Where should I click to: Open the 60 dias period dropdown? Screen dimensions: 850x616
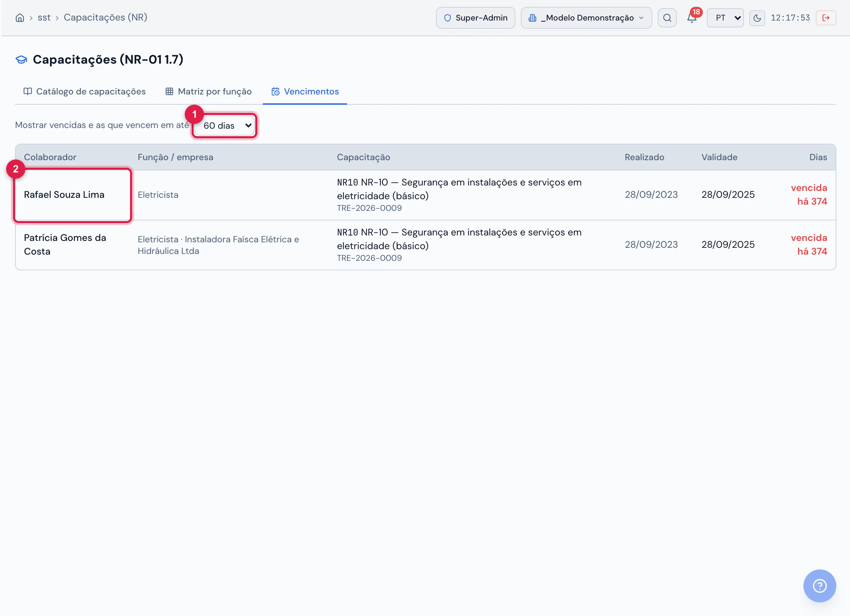[225, 126]
